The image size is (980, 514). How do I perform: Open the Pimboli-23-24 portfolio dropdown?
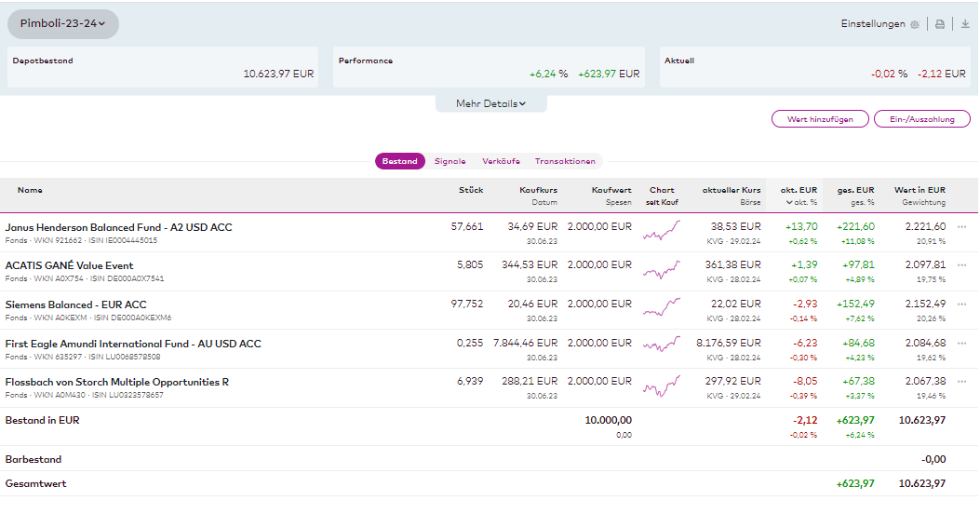coord(63,23)
